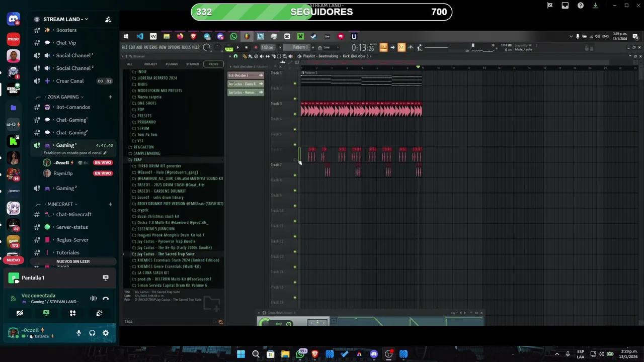This screenshot has width=644, height=362.
Task: Click the 3.2.1 countdown before recording button
Action: 401,47
